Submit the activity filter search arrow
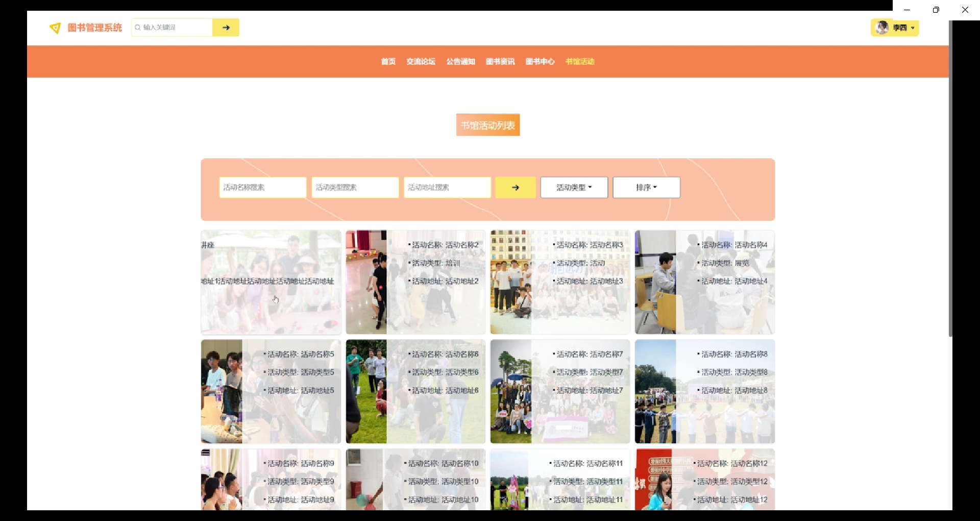This screenshot has height=521, width=980. (x=516, y=187)
